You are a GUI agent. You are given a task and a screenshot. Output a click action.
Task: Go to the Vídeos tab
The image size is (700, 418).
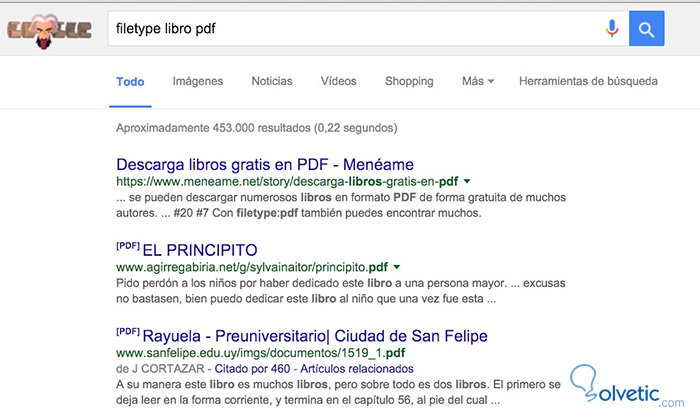point(338,81)
